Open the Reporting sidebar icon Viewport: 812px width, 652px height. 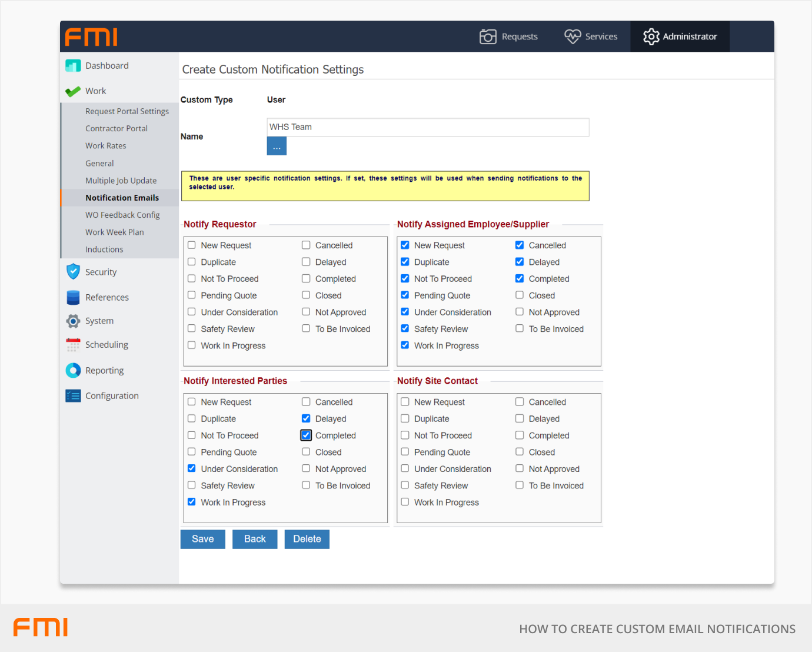click(73, 370)
